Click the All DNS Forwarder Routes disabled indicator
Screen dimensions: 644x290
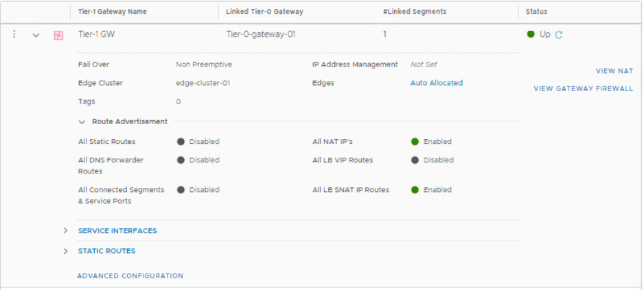click(181, 160)
